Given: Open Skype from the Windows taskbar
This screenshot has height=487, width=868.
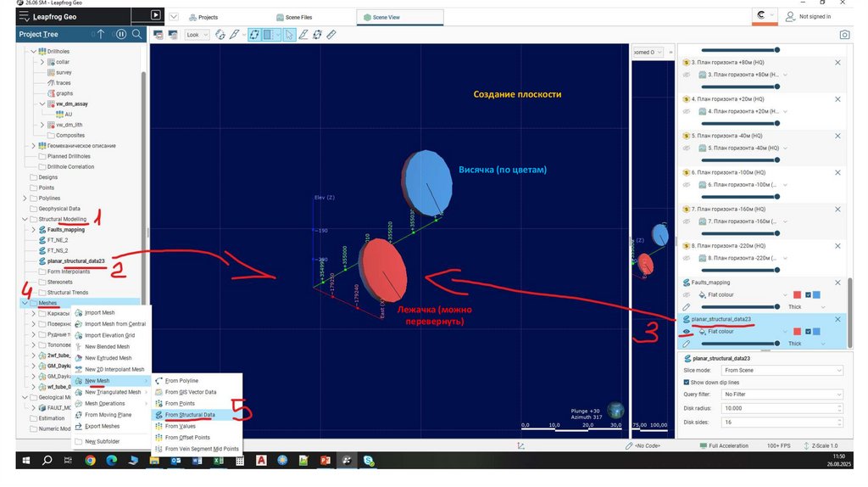Looking at the screenshot, I should tap(368, 461).
